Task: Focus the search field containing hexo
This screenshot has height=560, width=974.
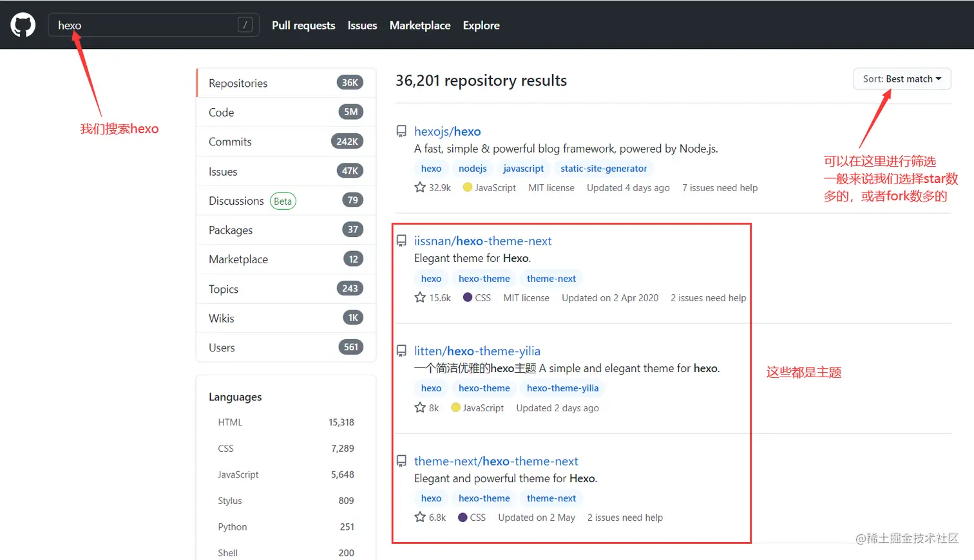Action: click(x=153, y=25)
